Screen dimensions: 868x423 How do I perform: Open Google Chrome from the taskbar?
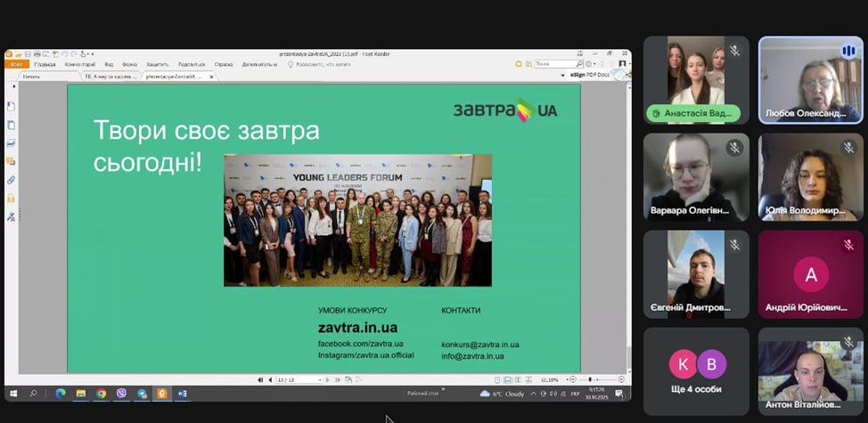[101, 393]
